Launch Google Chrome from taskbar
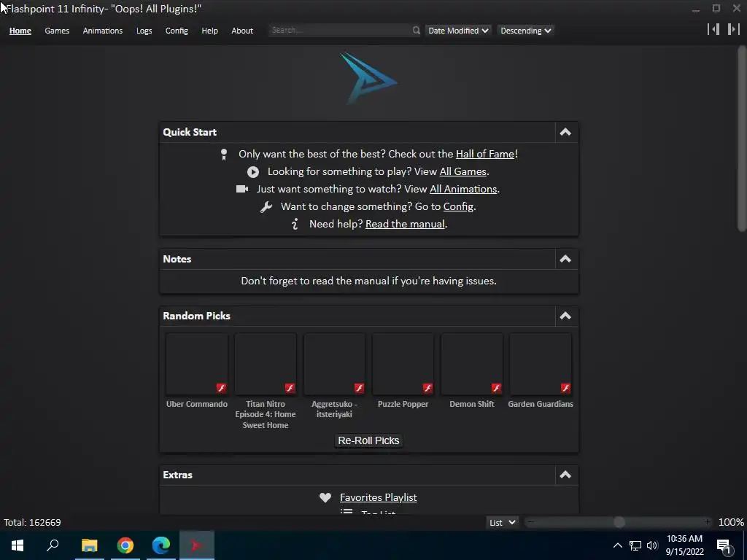 125,545
